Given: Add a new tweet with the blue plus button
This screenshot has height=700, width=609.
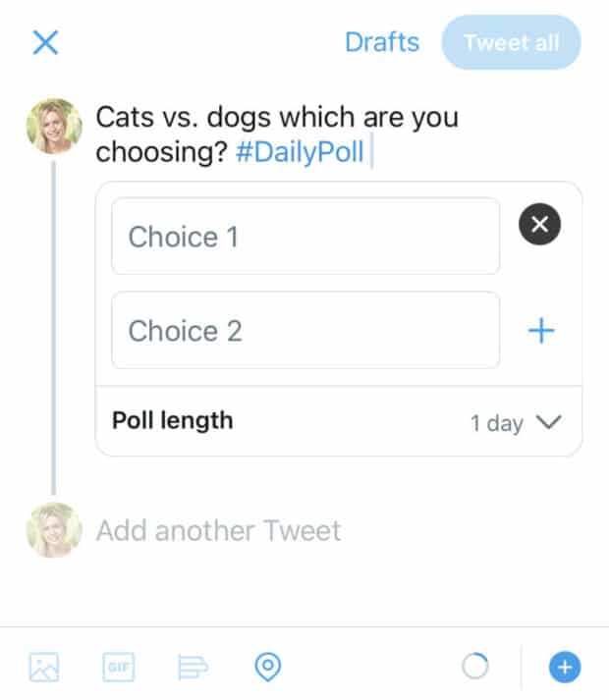Looking at the screenshot, I should click(x=564, y=668).
